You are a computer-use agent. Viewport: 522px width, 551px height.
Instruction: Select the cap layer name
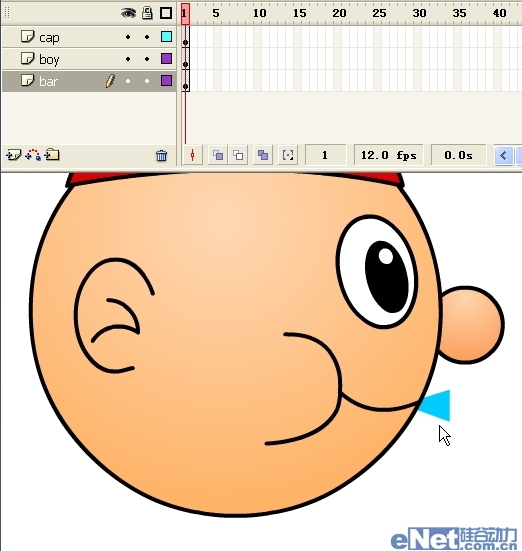tap(49, 38)
